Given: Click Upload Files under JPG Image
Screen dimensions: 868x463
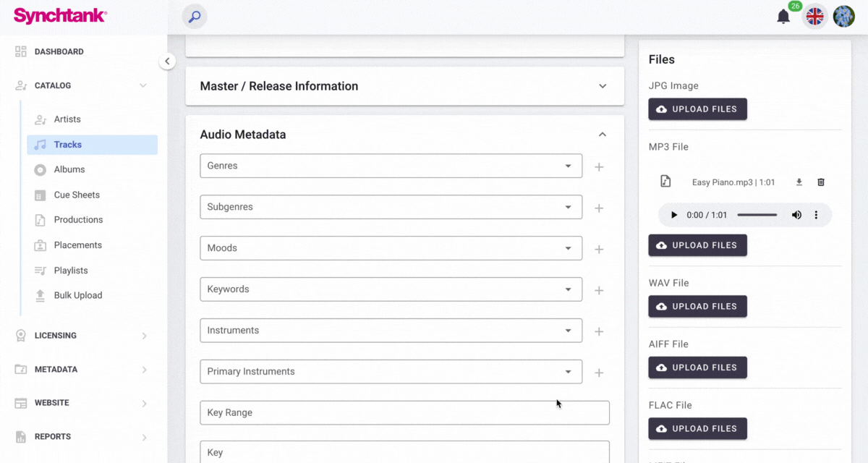Looking at the screenshot, I should point(697,109).
